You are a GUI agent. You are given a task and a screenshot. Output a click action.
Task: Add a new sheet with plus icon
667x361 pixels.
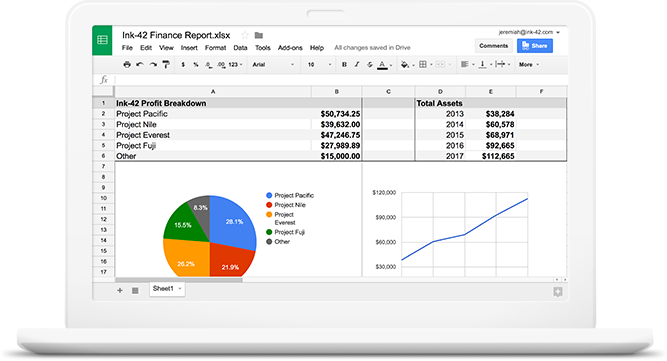pyautogui.click(x=120, y=290)
